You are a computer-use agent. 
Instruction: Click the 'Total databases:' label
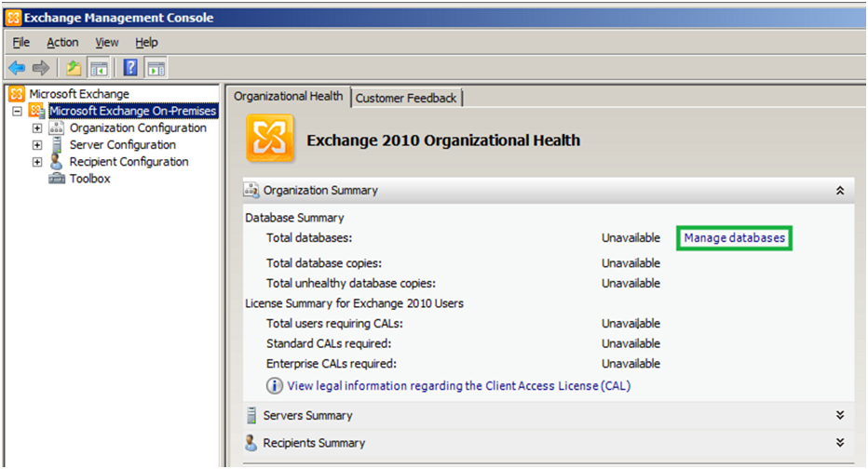point(309,238)
